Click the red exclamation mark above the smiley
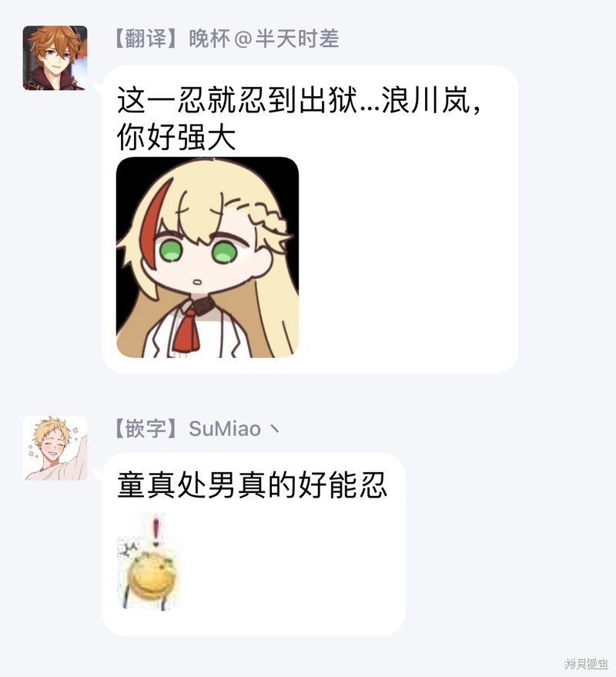 point(156,529)
